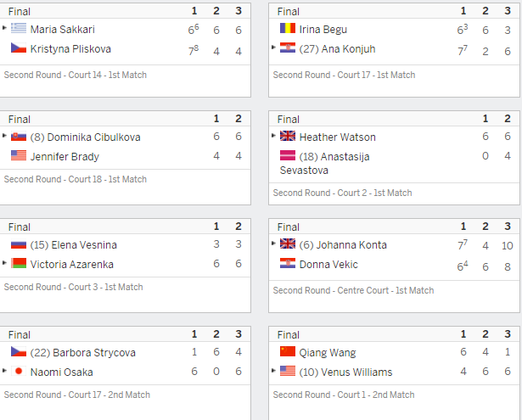The width and height of the screenshot is (522, 420).
Task: Click Jennifer Brady's player name
Action: tap(65, 157)
